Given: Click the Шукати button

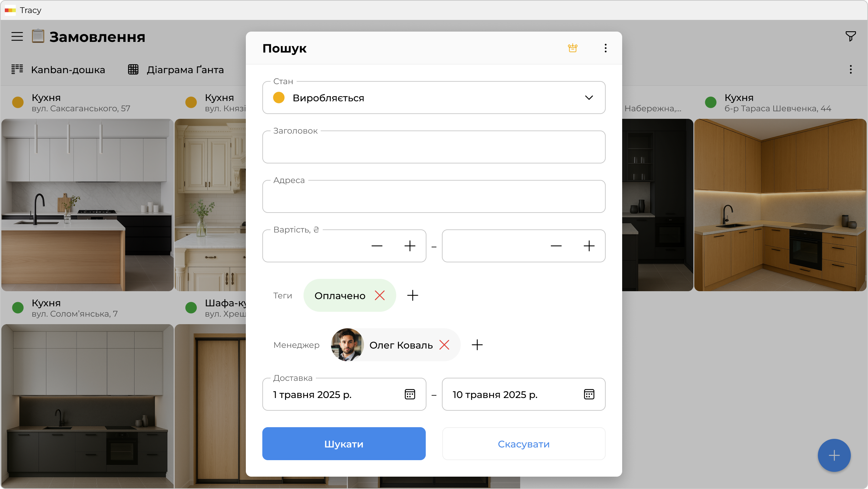Looking at the screenshot, I should pyautogui.click(x=344, y=444).
